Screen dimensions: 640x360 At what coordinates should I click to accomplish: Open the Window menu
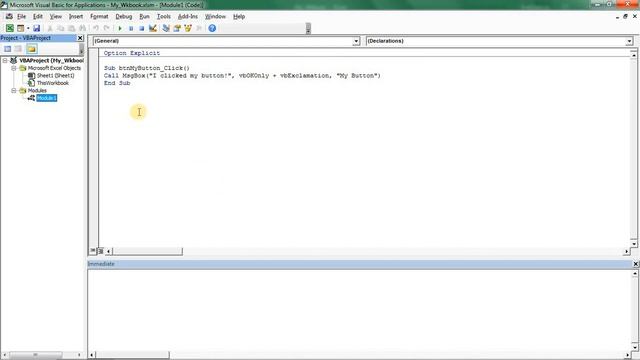215,17
